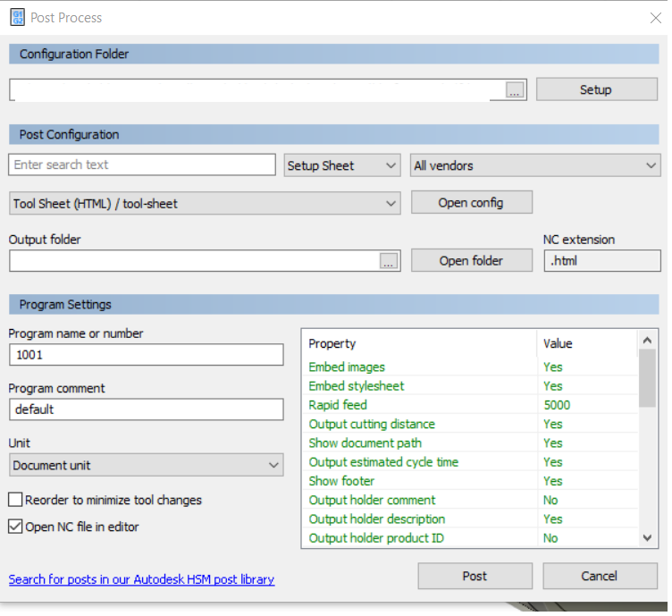Click the No value for Output holder product ID
Image resolution: width=672 pixels, height=616 pixels.
[550, 538]
